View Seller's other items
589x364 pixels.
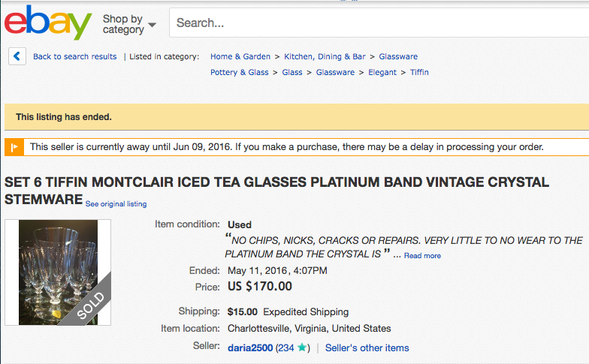click(x=367, y=348)
